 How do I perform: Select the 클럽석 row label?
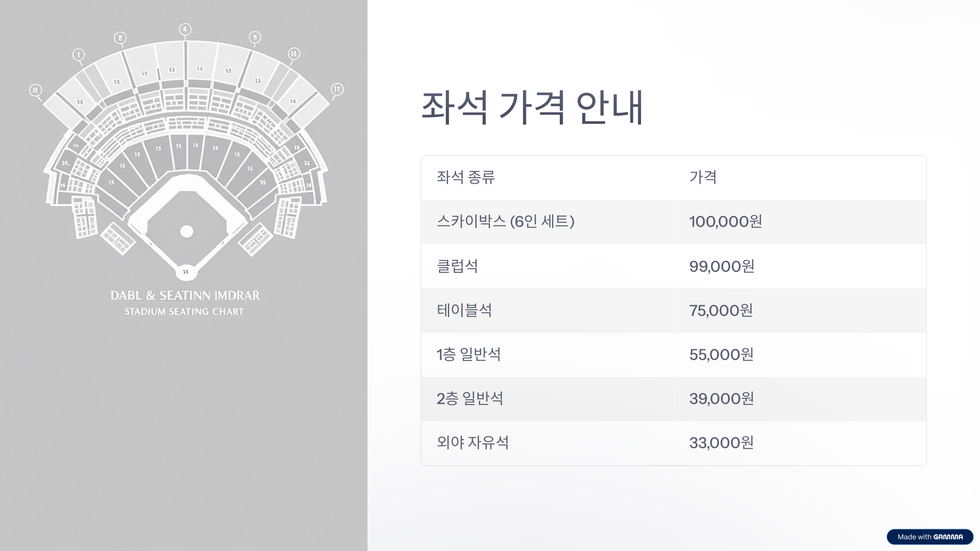point(457,266)
